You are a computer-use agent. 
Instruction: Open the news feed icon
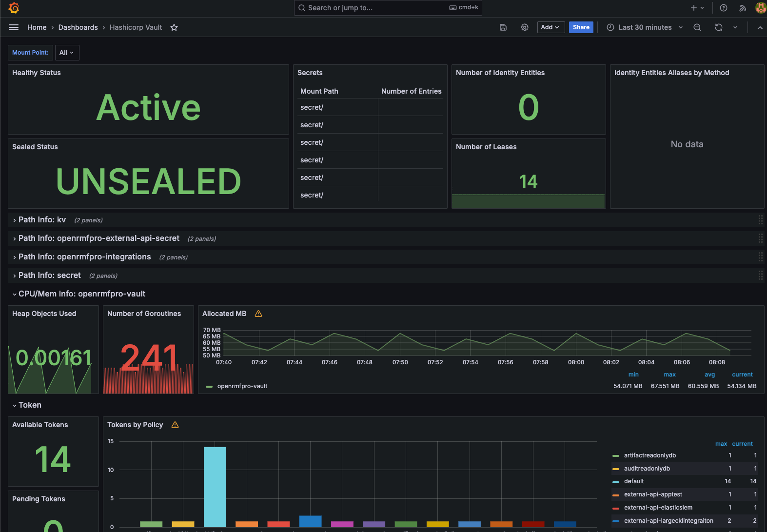[743, 8]
